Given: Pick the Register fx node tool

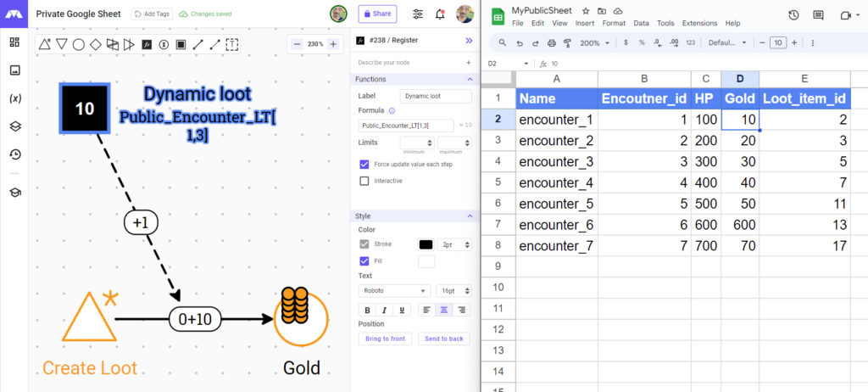Looking at the screenshot, I should tap(146, 44).
